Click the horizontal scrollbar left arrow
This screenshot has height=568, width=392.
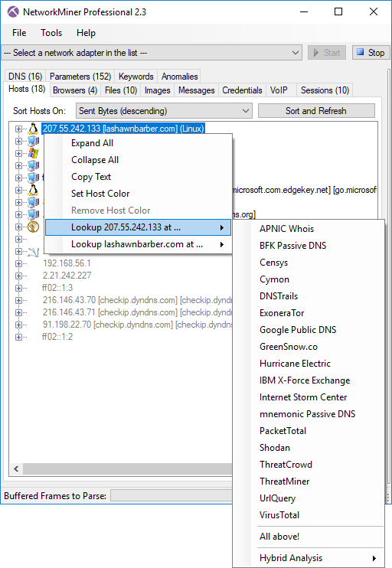[16, 468]
